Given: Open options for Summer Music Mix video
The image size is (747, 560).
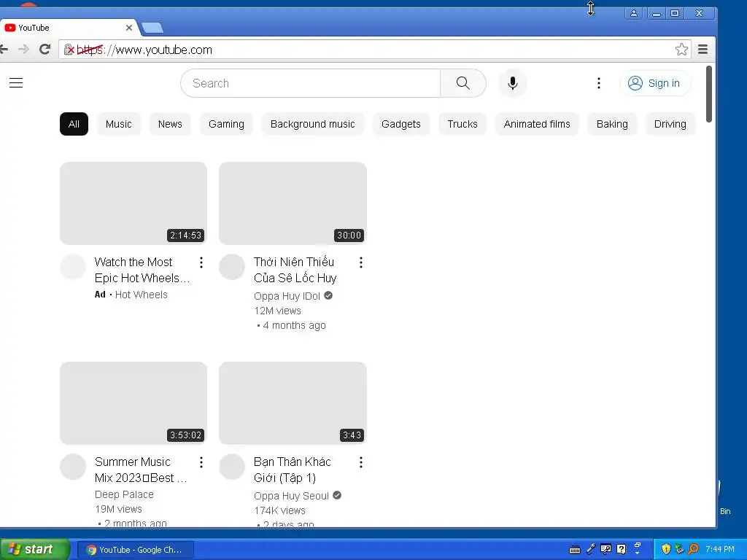Looking at the screenshot, I should pos(201,462).
